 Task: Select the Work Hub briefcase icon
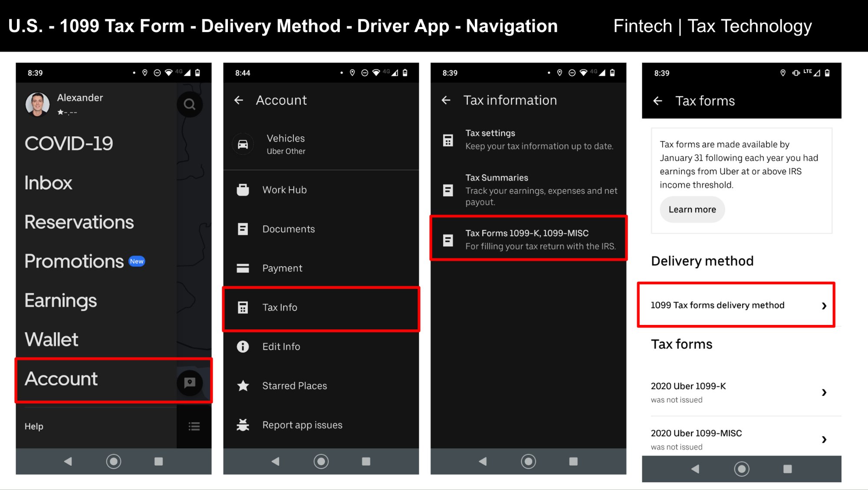point(243,189)
